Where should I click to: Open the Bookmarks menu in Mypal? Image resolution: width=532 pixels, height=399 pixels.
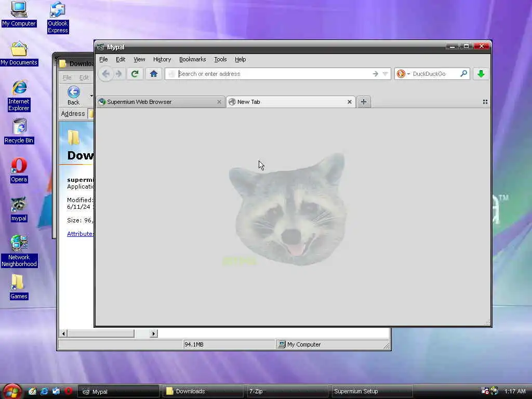tap(192, 59)
